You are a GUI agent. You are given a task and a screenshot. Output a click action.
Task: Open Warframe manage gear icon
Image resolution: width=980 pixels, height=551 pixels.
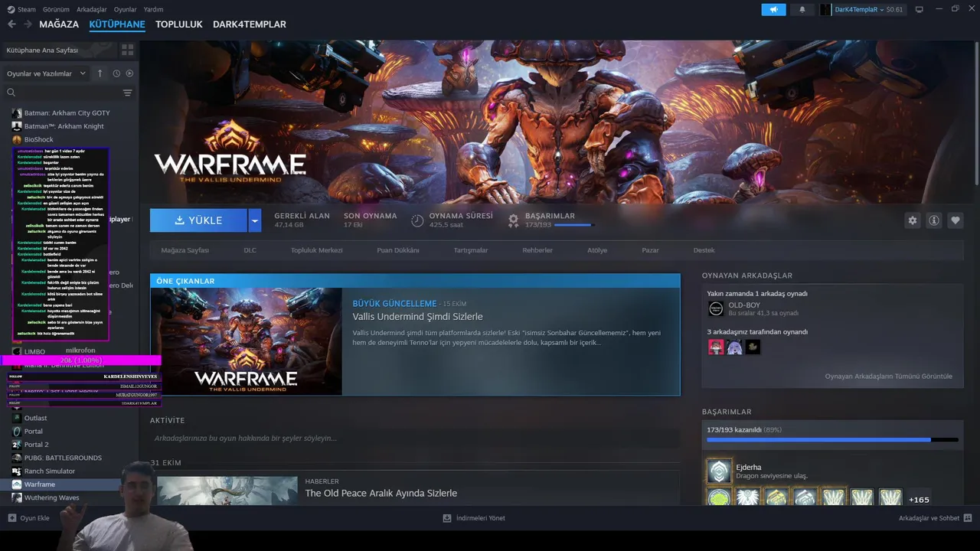click(913, 220)
